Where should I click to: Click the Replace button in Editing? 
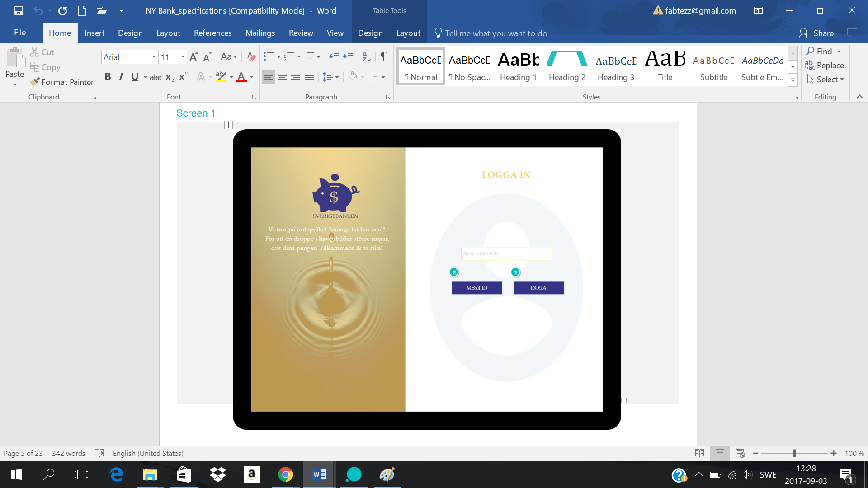pos(825,66)
